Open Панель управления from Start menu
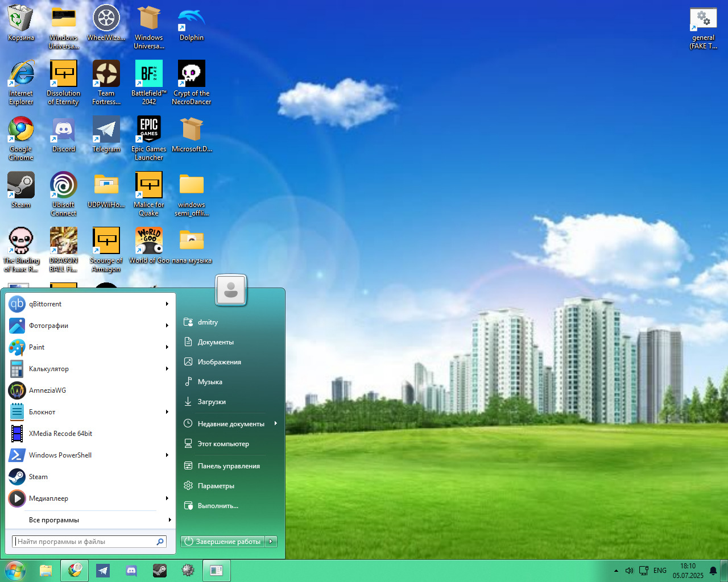Screen dimensions: 728x582 click(x=228, y=466)
